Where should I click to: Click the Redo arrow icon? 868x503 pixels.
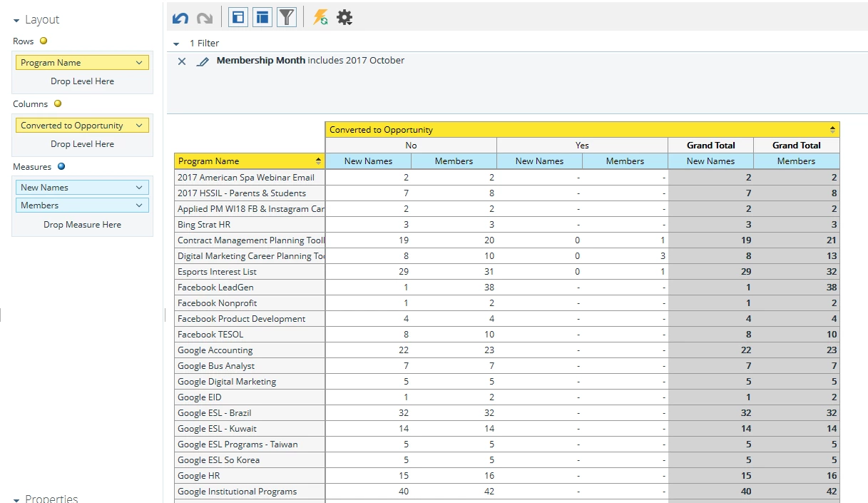point(205,18)
